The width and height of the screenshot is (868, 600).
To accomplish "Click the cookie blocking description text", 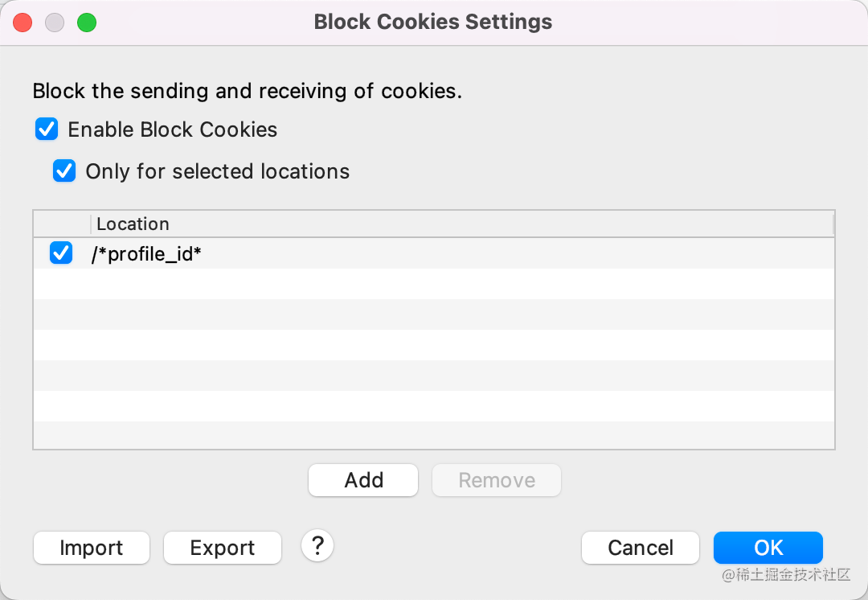I will tap(248, 91).
